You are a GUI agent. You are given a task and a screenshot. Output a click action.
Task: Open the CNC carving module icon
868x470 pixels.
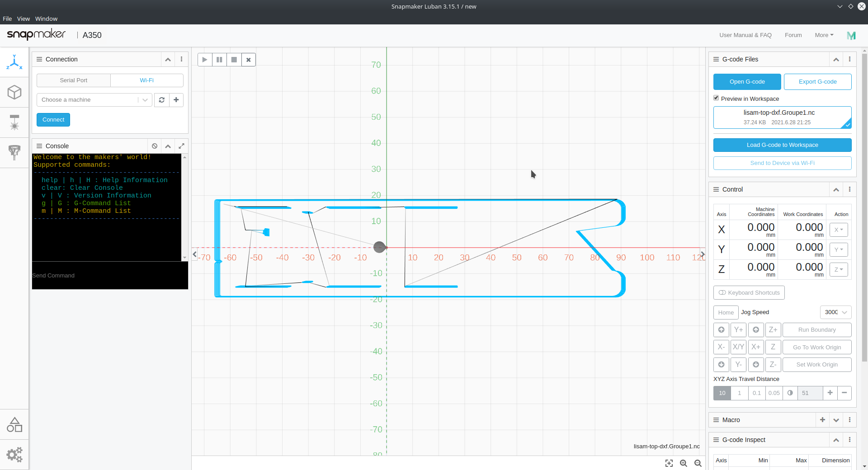click(x=14, y=152)
